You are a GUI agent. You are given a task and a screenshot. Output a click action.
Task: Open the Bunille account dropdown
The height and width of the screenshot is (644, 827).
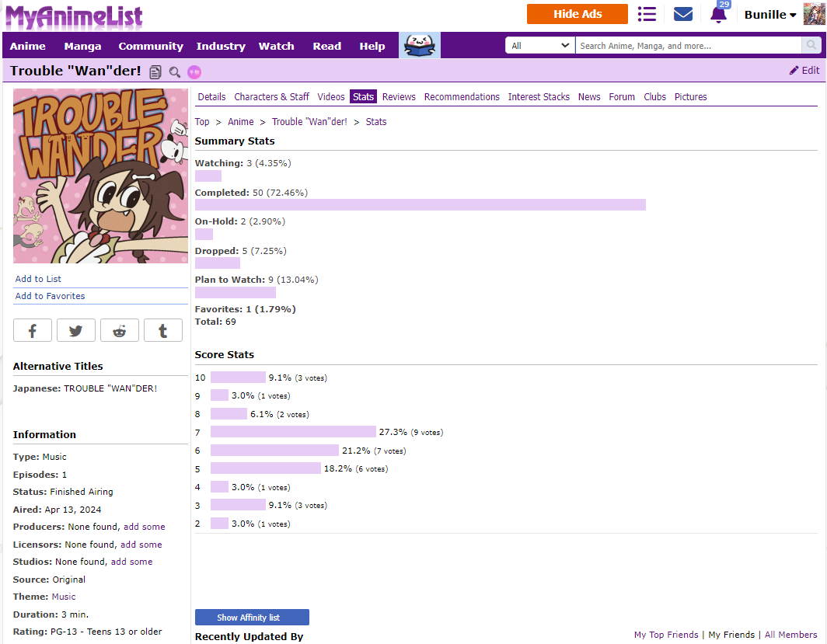(770, 15)
